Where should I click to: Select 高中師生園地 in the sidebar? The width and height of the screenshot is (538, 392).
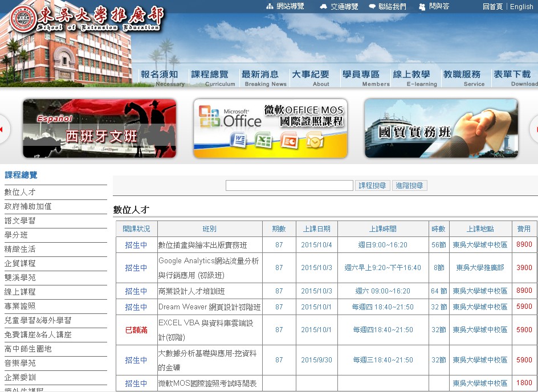28,349
